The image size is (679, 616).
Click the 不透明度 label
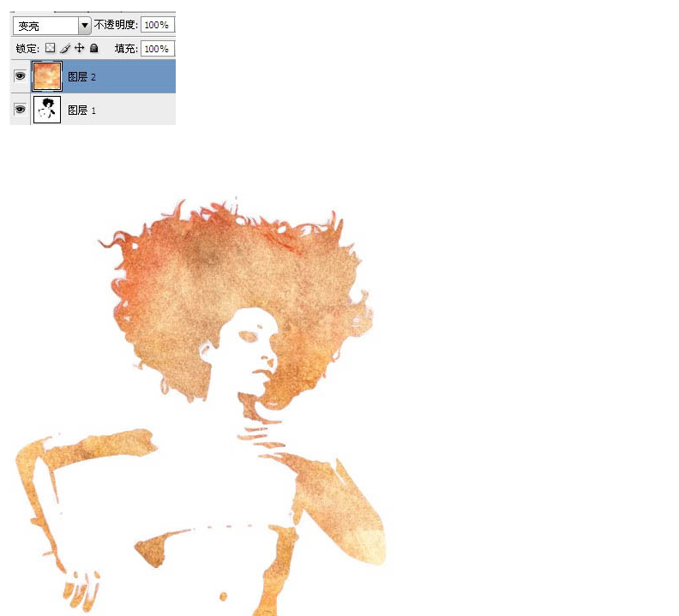tap(116, 25)
